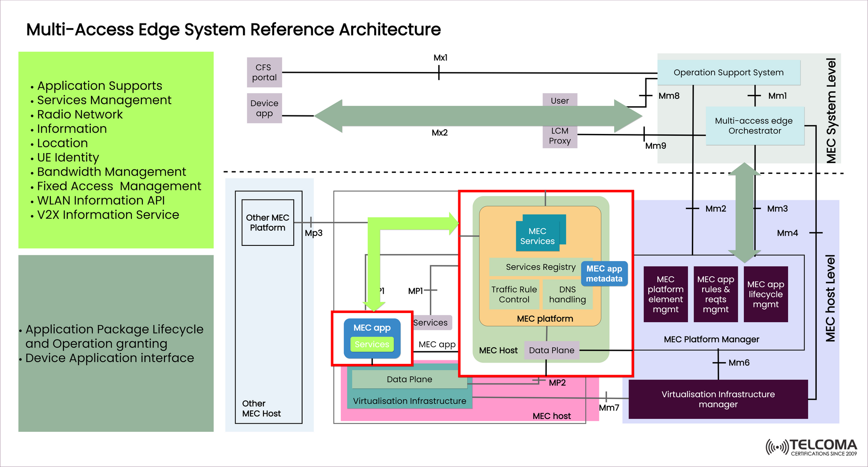Click the blue MEC app metadata badge
Screen dimensions: 868x467
coord(604,274)
